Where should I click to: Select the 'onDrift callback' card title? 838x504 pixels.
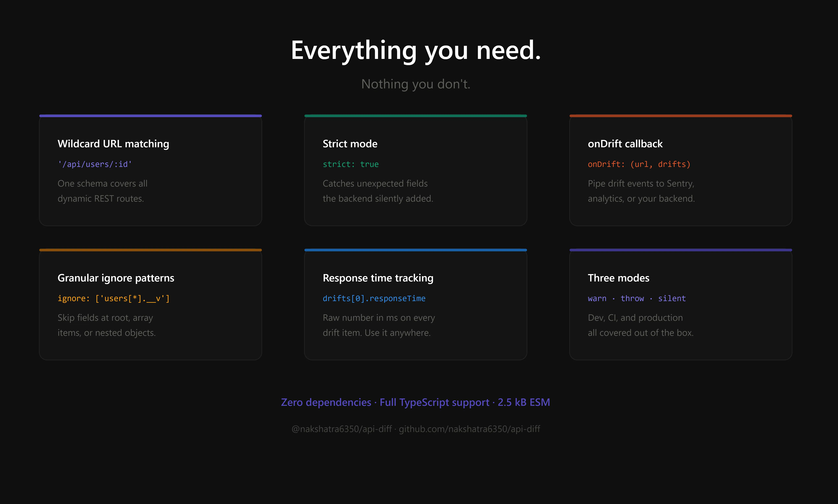(625, 144)
